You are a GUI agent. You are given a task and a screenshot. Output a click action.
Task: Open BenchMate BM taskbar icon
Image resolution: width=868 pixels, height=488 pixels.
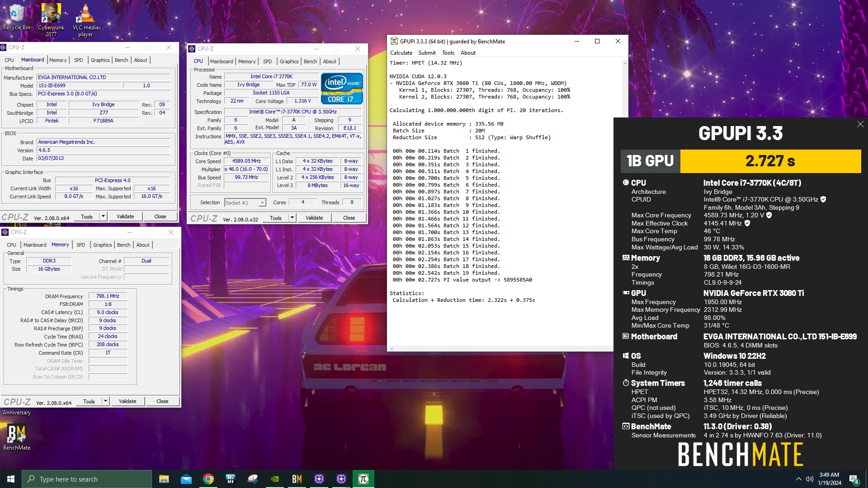pyautogui.click(x=297, y=479)
